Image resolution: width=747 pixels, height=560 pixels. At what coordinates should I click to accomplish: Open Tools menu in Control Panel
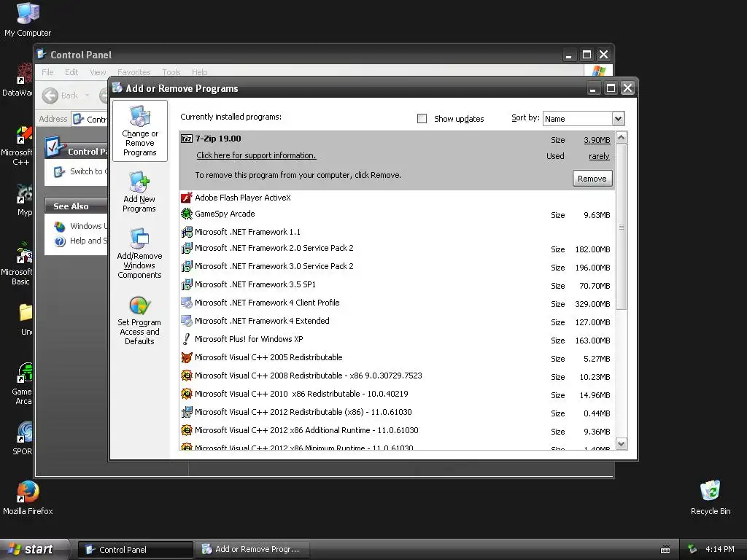[171, 72]
